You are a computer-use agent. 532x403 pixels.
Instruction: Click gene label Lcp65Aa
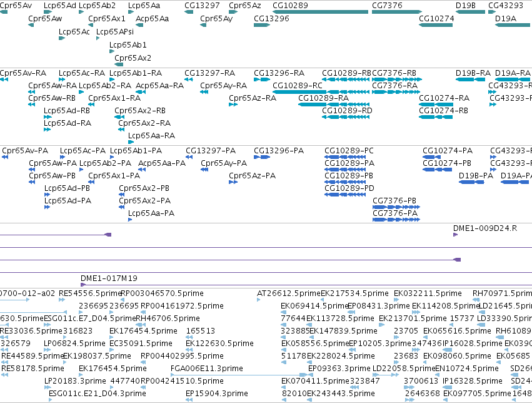(144, 6)
